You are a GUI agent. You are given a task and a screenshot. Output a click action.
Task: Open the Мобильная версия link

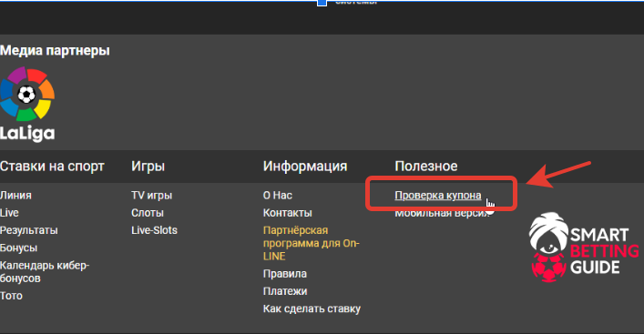click(443, 213)
